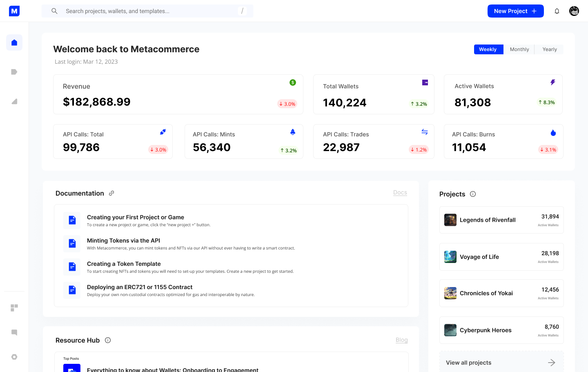Click the 8,760 active wallets count
This screenshot has height=372, width=588.
(x=552, y=327)
